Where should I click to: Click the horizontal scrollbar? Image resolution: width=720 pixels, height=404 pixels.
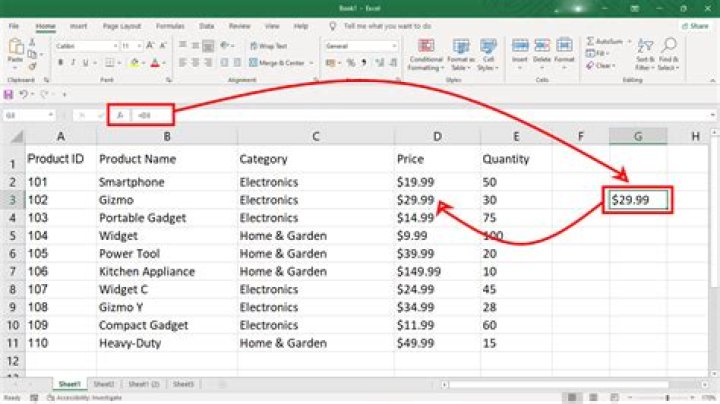coord(558,384)
